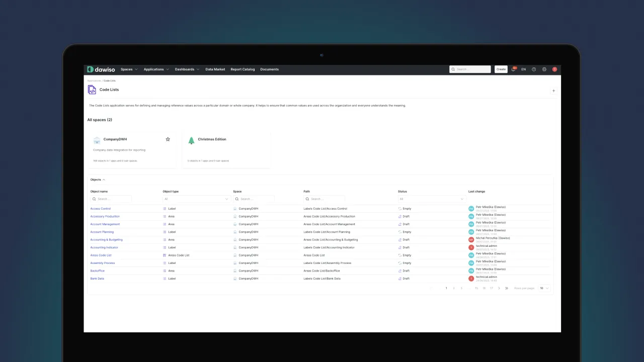Go to page 17

pyautogui.click(x=492, y=288)
